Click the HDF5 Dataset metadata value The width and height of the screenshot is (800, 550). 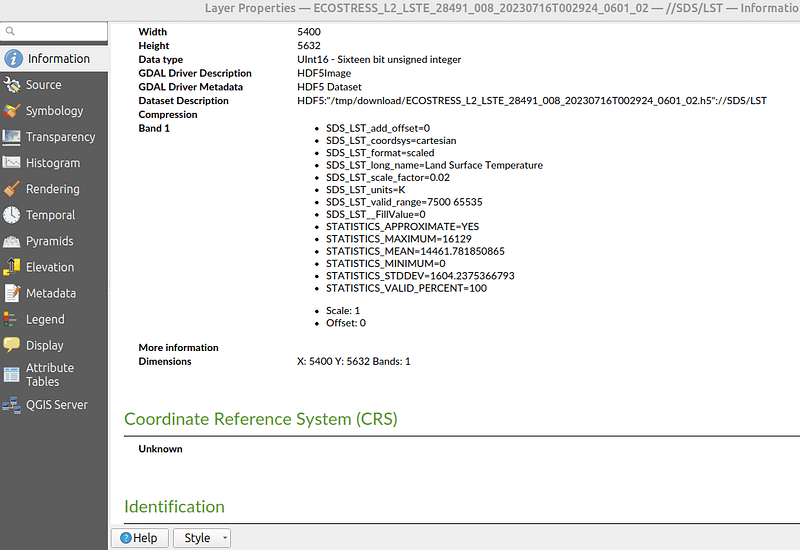(x=329, y=87)
